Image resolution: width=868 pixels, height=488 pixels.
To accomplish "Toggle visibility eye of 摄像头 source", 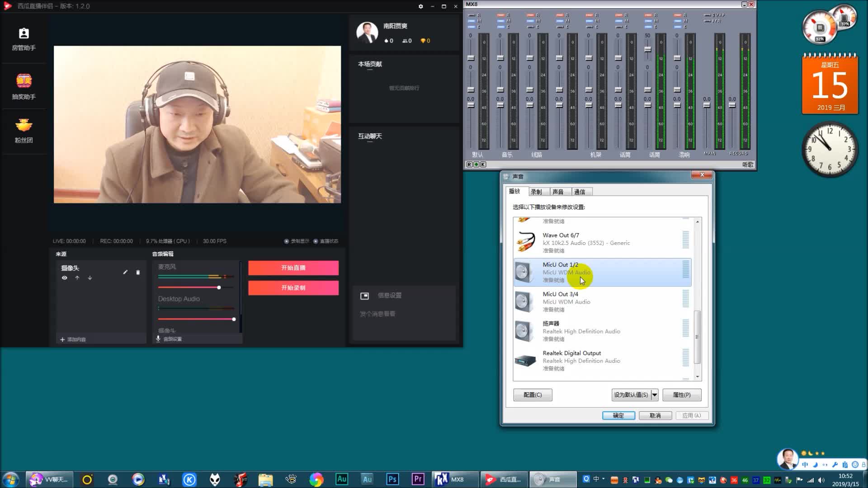I will pos(65,278).
